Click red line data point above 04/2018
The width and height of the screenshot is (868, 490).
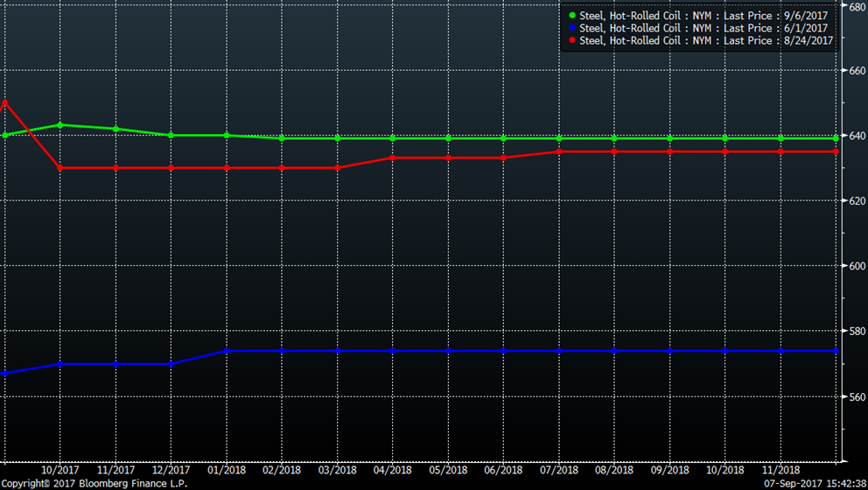pos(393,157)
